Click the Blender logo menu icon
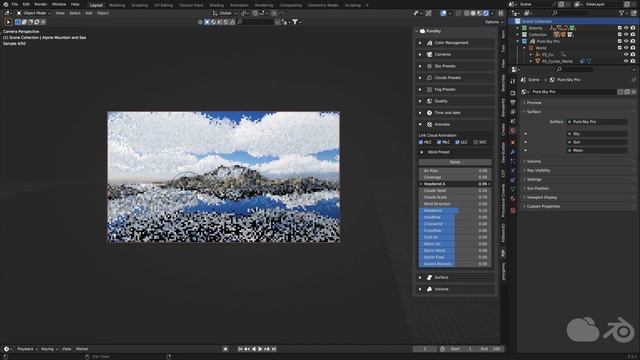 click(x=6, y=4)
